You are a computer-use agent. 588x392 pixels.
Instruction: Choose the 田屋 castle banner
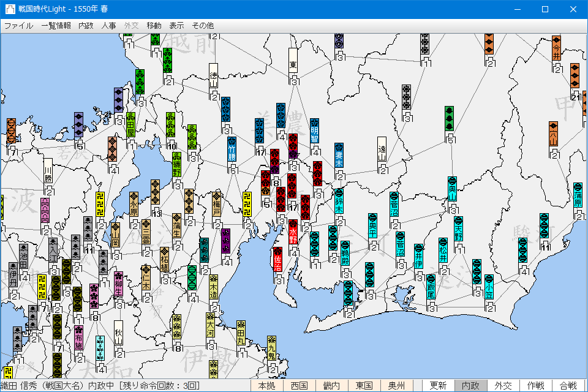[130, 124]
